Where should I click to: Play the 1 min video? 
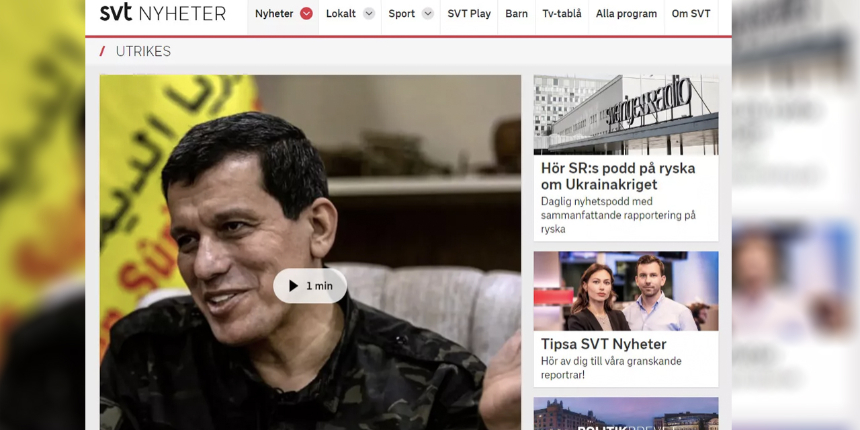click(310, 286)
